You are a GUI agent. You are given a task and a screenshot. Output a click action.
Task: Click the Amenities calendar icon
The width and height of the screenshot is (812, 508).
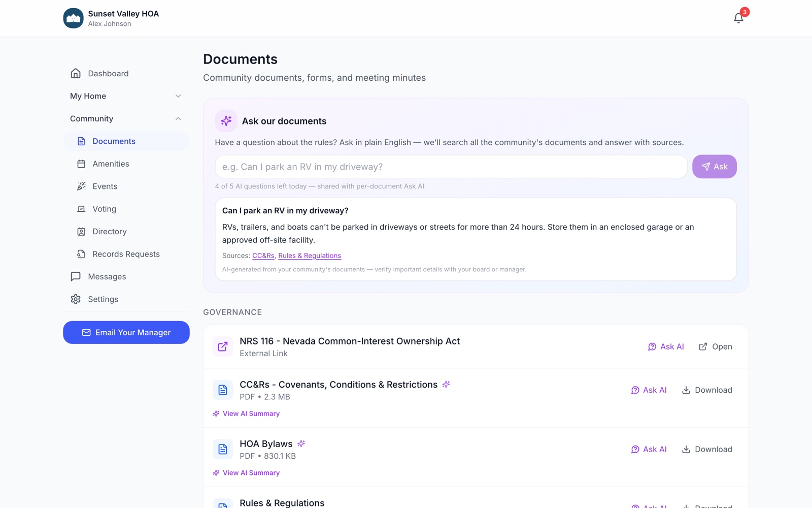[x=81, y=164]
